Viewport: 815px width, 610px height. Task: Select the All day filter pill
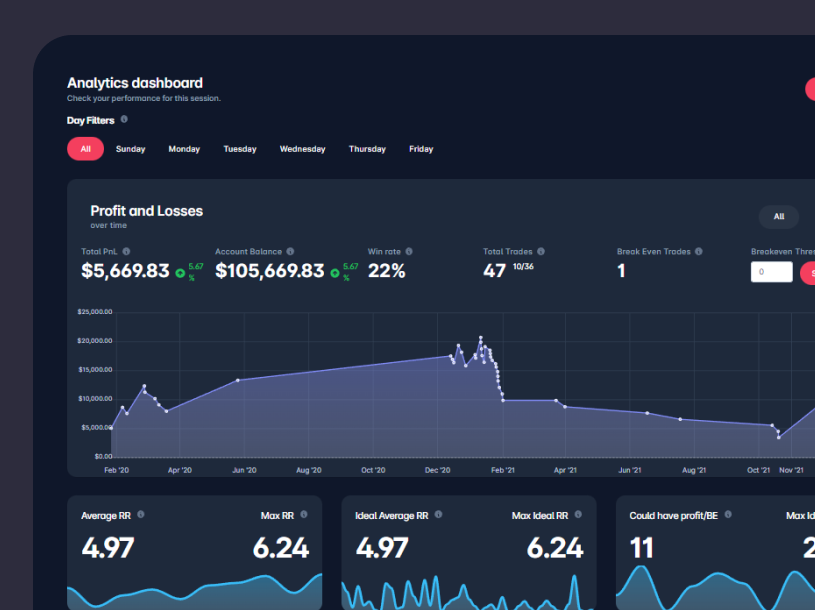(x=85, y=149)
